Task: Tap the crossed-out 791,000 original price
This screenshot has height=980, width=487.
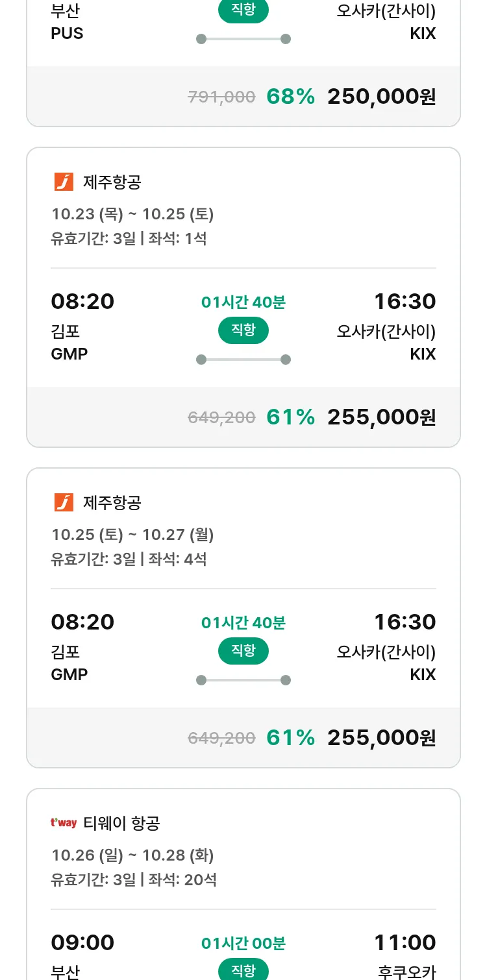Action: click(x=221, y=97)
